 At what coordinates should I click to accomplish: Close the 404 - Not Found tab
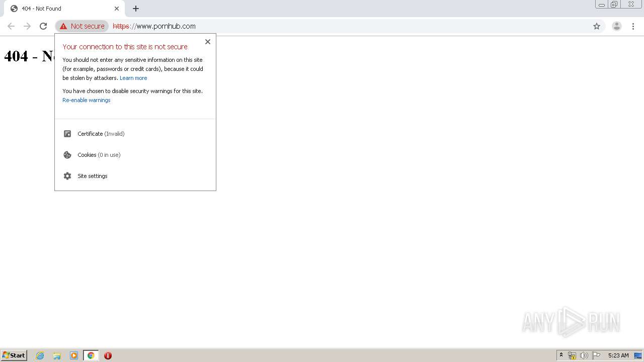(x=117, y=9)
